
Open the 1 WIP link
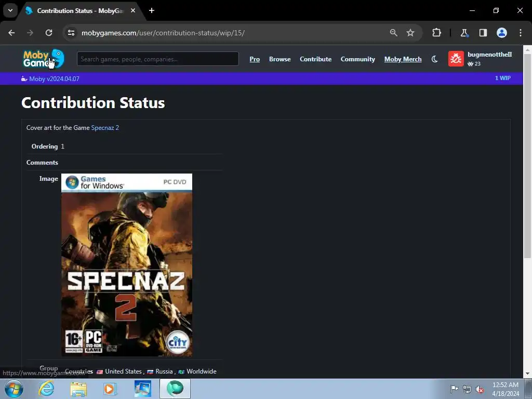tap(502, 78)
